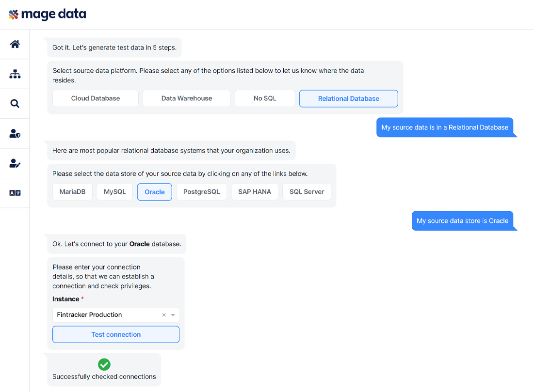Image resolution: width=534 pixels, height=392 pixels.
Task: Click the magnifier search sidebar icon
Action: tap(15, 104)
